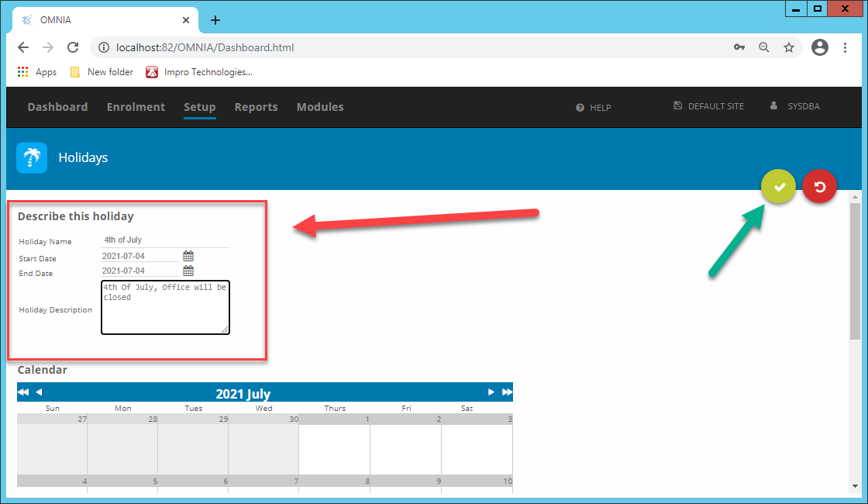Open the Dashboard menu
Image resolution: width=868 pixels, height=504 pixels.
pyautogui.click(x=57, y=107)
